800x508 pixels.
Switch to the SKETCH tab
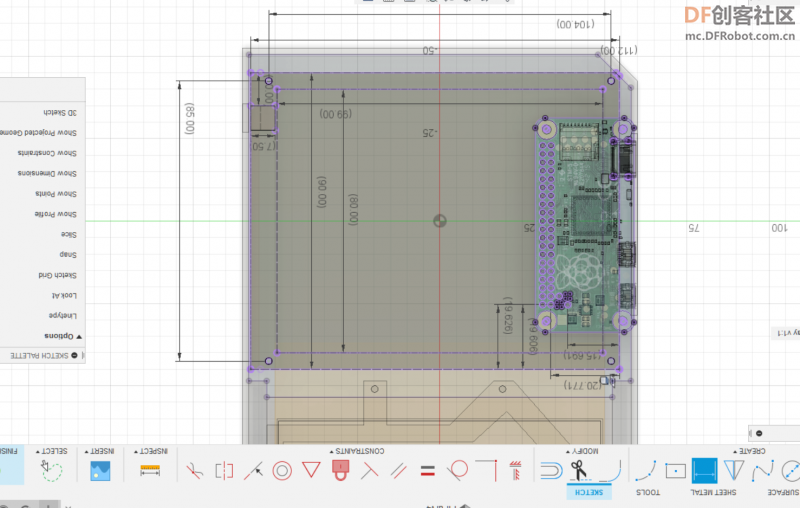coord(589,492)
